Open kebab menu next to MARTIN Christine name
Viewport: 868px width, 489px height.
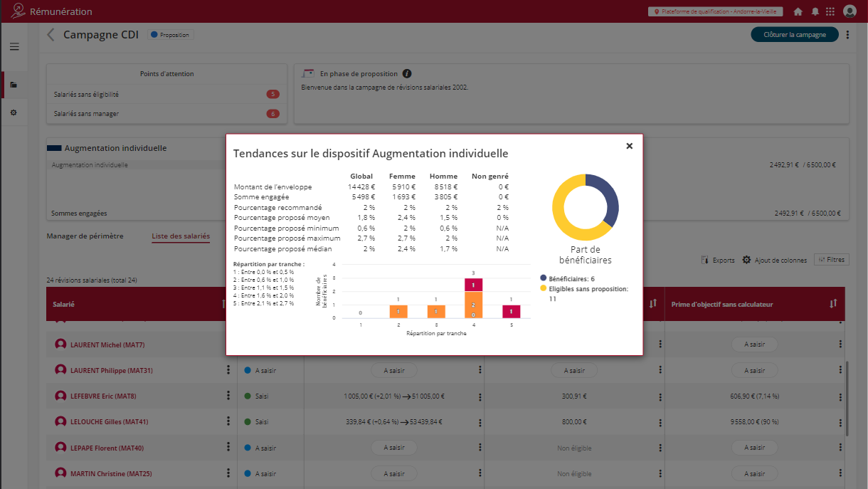click(x=228, y=473)
